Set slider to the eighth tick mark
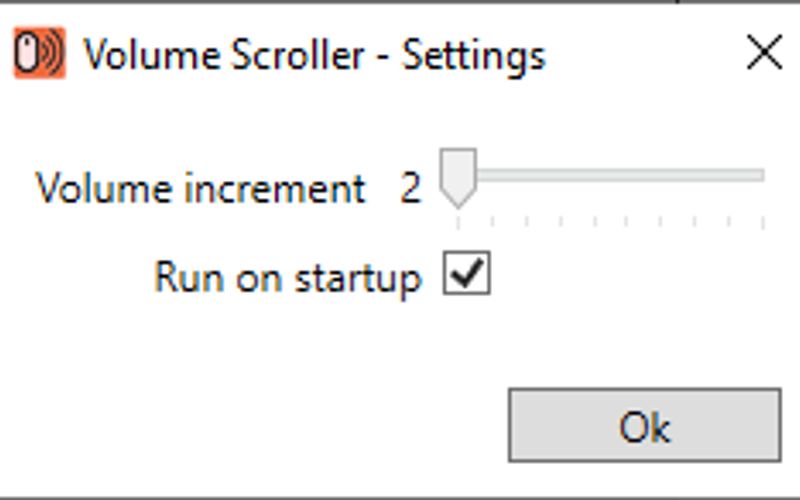This screenshot has width=800, height=500. (x=696, y=175)
